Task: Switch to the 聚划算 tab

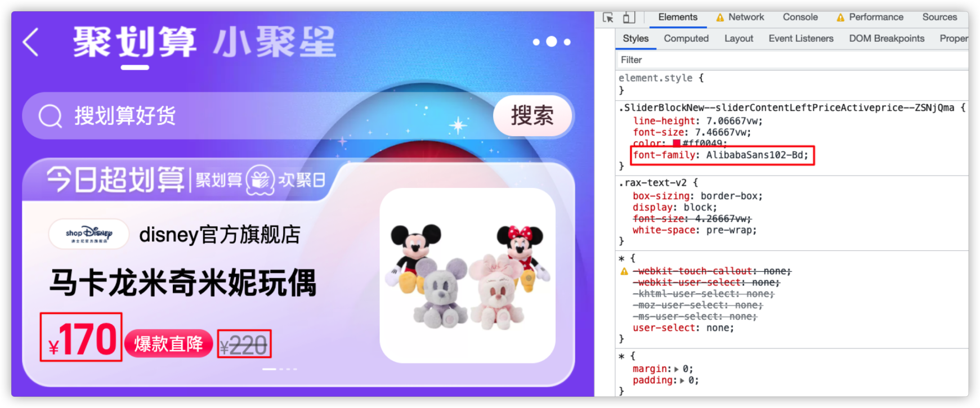Action: tap(135, 42)
